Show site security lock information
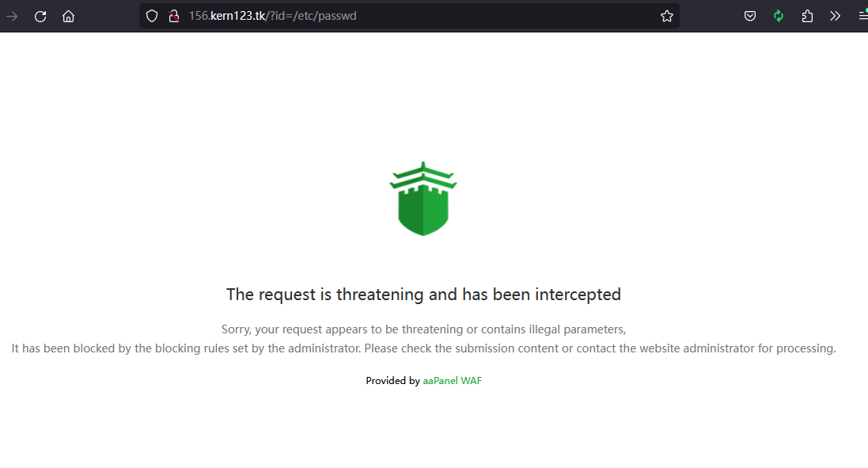This screenshot has width=868, height=468. point(174,16)
